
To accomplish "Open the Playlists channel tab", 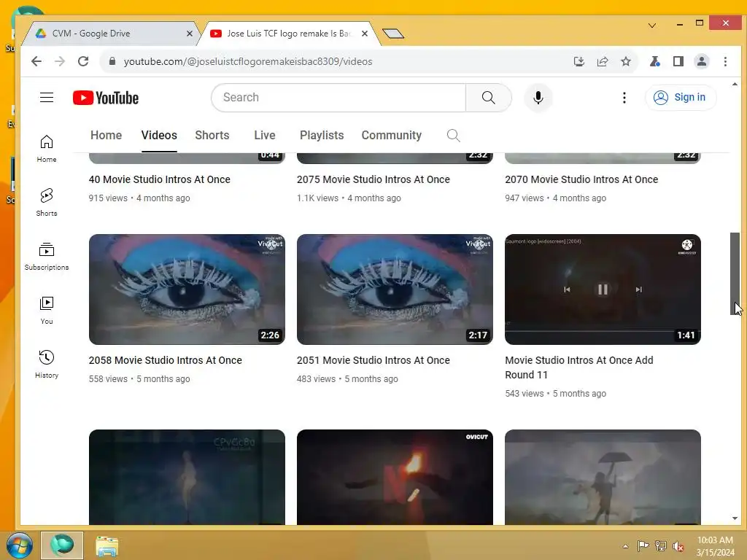I will click(x=322, y=135).
